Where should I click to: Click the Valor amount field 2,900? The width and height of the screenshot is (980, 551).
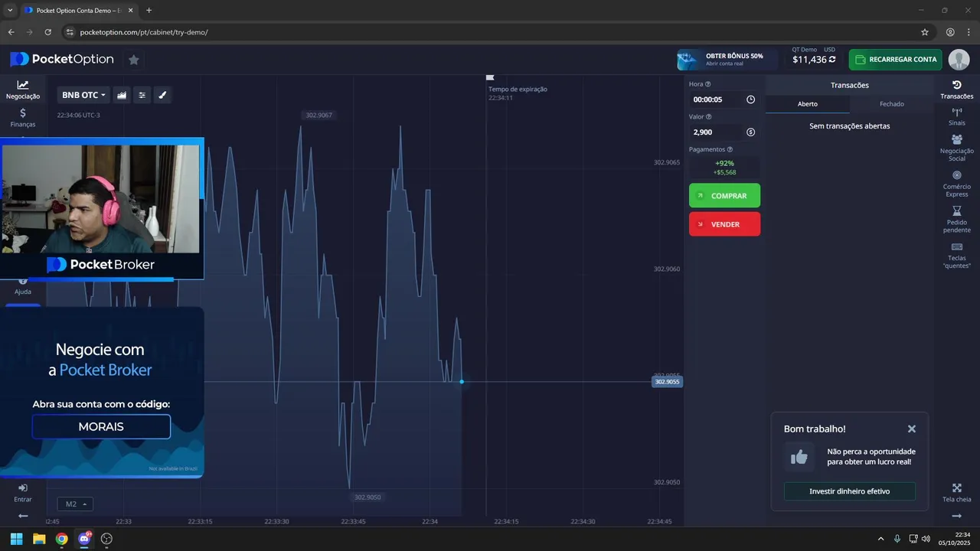(724, 132)
